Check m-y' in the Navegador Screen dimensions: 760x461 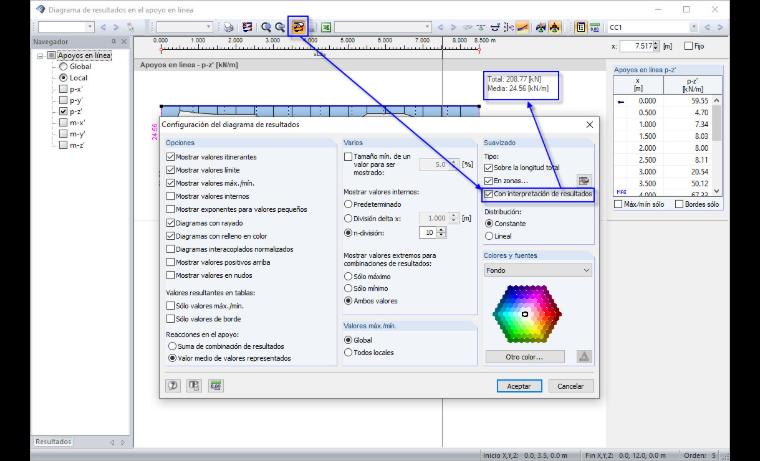tap(63, 134)
